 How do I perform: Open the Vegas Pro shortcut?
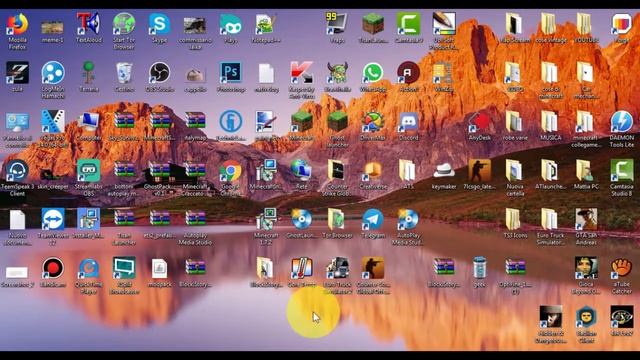pyautogui.click(x=53, y=122)
